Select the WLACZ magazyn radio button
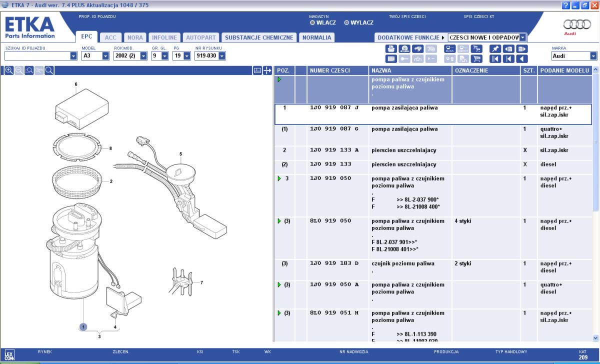The image size is (600, 364). pos(312,22)
